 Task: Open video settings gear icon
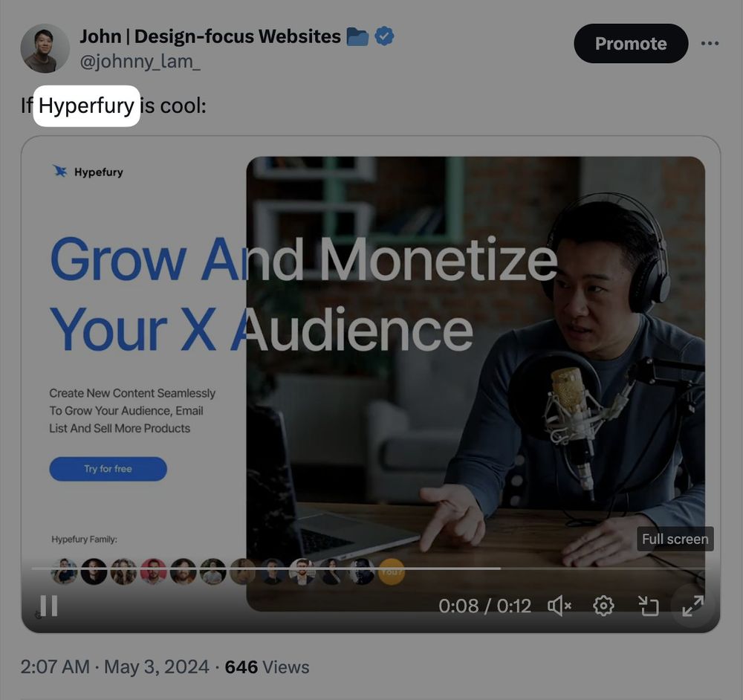[603, 606]
